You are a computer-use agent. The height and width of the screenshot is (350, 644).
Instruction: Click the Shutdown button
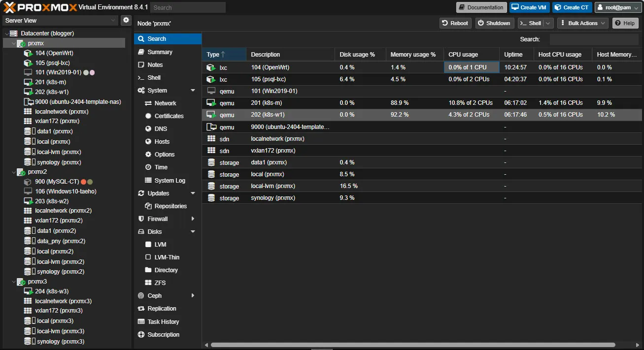[x=494, y=23]
